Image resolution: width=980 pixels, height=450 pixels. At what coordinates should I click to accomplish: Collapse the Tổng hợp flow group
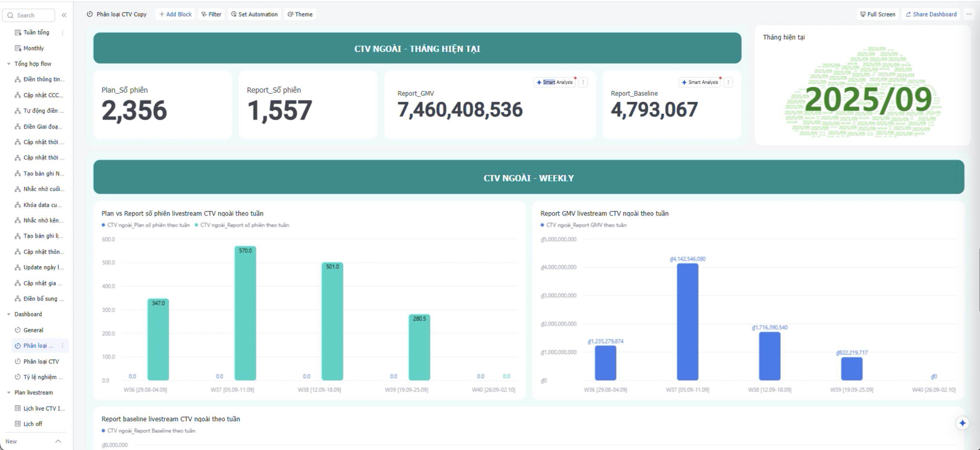pyautogui.click(x=9, y=64)
